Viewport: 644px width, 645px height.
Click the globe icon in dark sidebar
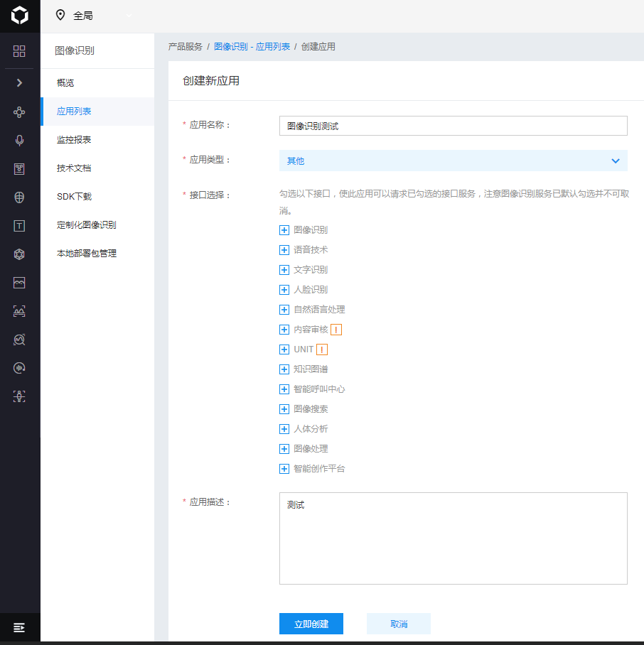(x=19, y=197)
